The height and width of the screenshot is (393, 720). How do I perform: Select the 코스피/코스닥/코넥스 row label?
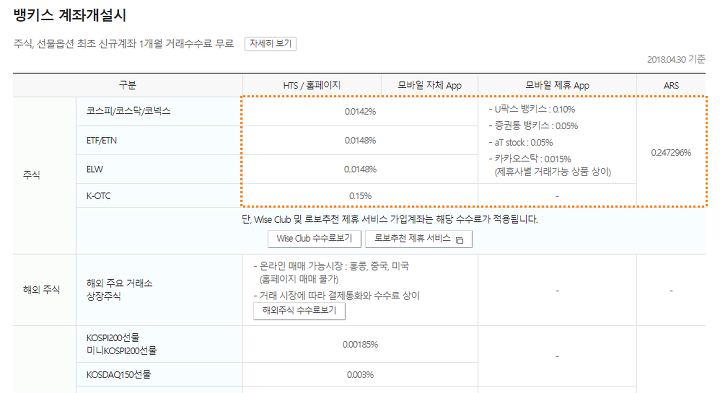[128, 111]
